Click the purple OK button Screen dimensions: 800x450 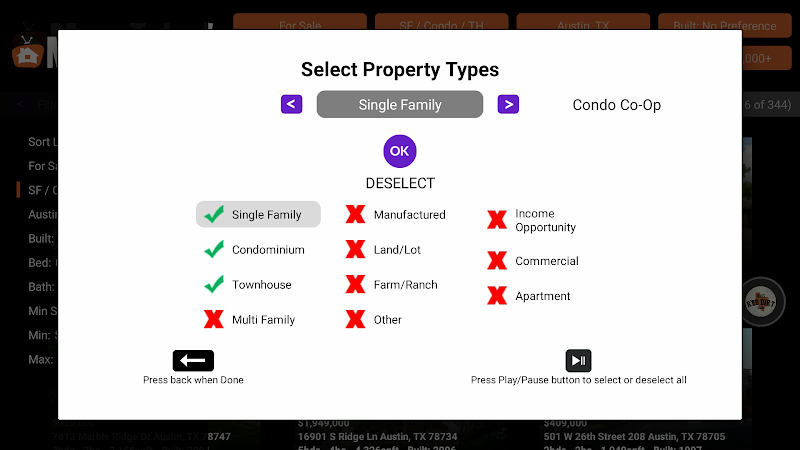[x=399, y=151]
